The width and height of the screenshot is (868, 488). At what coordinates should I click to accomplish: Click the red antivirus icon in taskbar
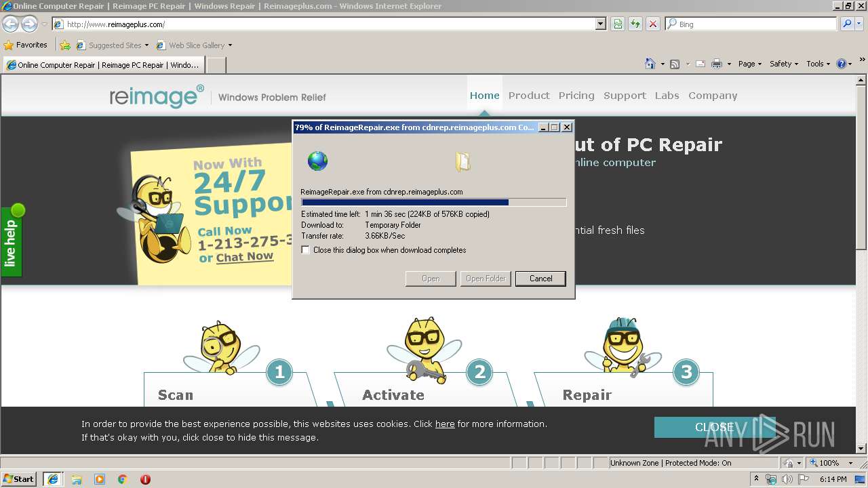coord(145,479)
